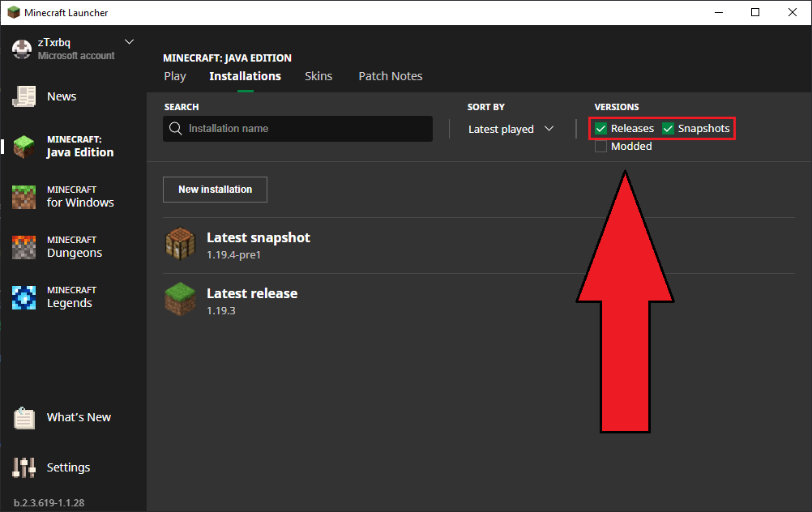Click launcher build number b.2.3.619-1.1.28
Viewport: 812px width, 512px height.
point(49,502)
